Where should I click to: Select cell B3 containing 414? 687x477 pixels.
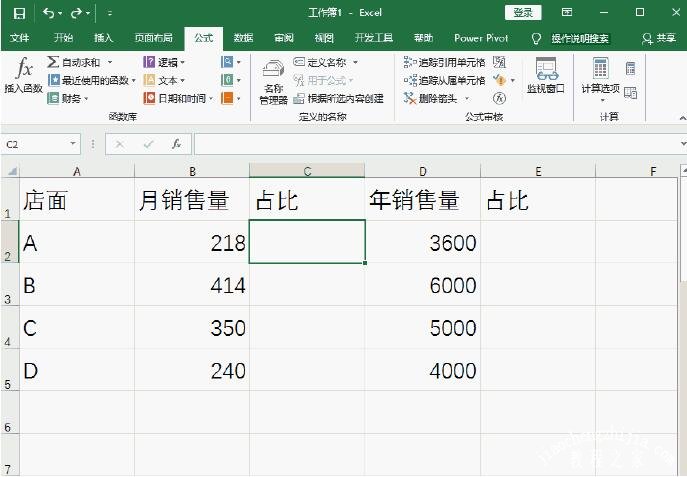(x=191, y=285)
